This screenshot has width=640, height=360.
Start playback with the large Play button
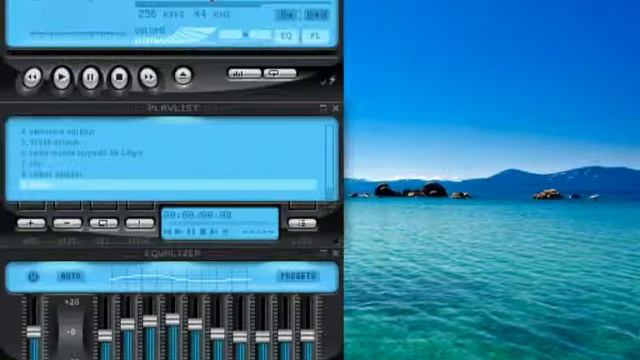tap(62, 77)
